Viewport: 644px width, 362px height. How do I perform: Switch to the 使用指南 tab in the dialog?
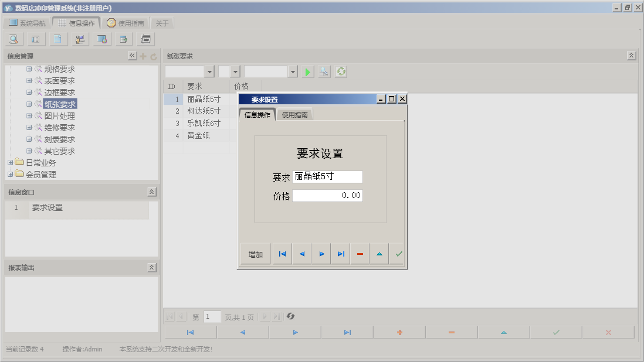tap(296, 114)
